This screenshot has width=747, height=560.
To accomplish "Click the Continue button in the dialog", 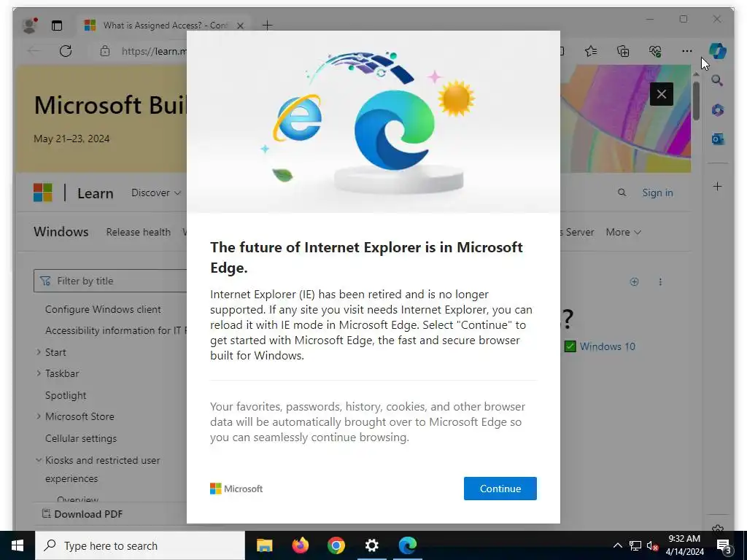I will [x=500, y=488].
